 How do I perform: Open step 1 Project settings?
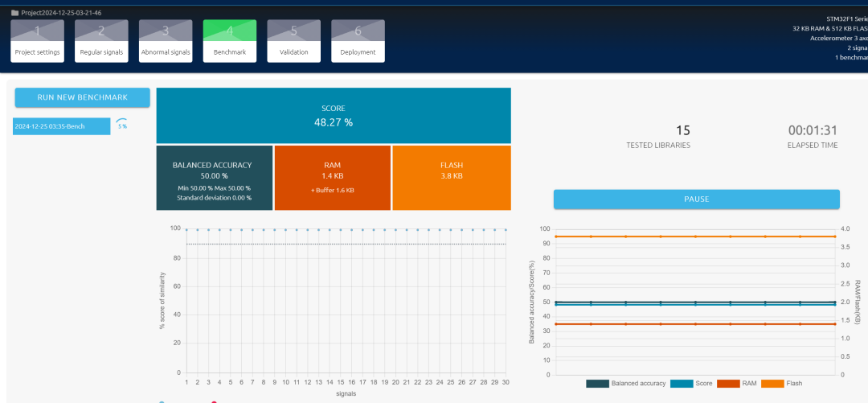(37, 41)
